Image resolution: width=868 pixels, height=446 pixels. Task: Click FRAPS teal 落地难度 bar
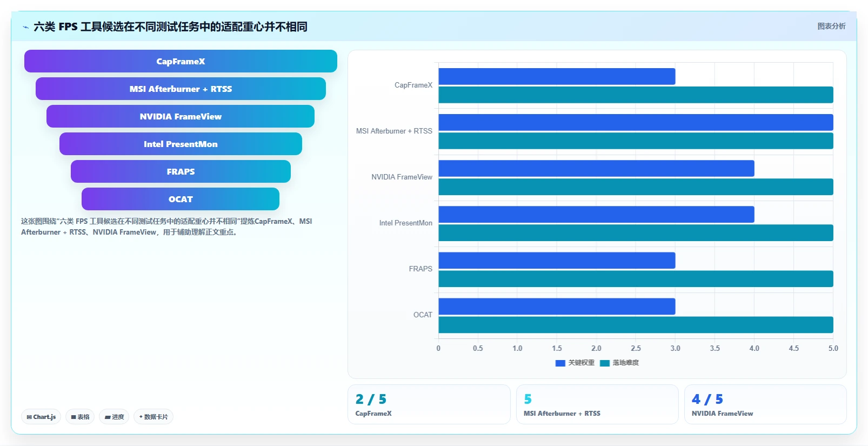tap(636, 278)
